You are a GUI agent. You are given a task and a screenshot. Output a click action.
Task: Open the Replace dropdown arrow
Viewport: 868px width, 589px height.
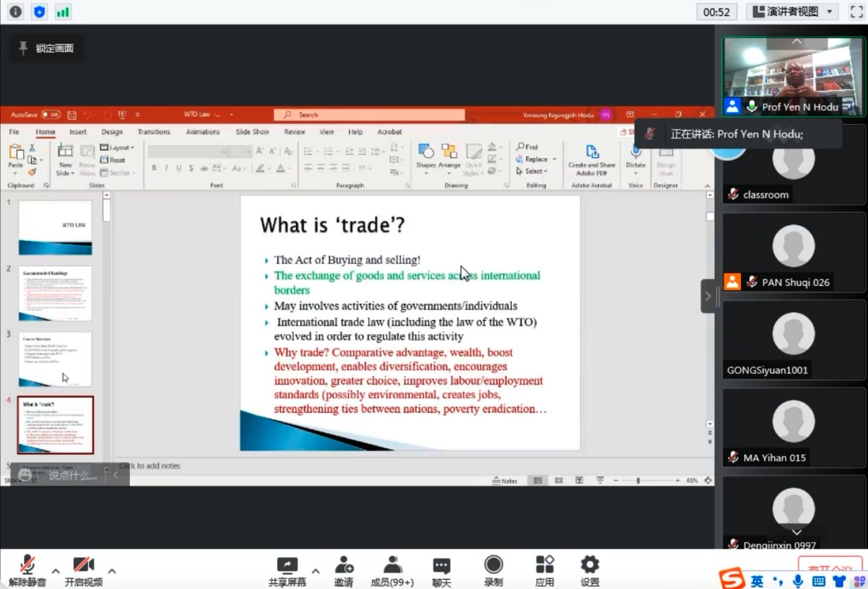(x=555, y=159)
